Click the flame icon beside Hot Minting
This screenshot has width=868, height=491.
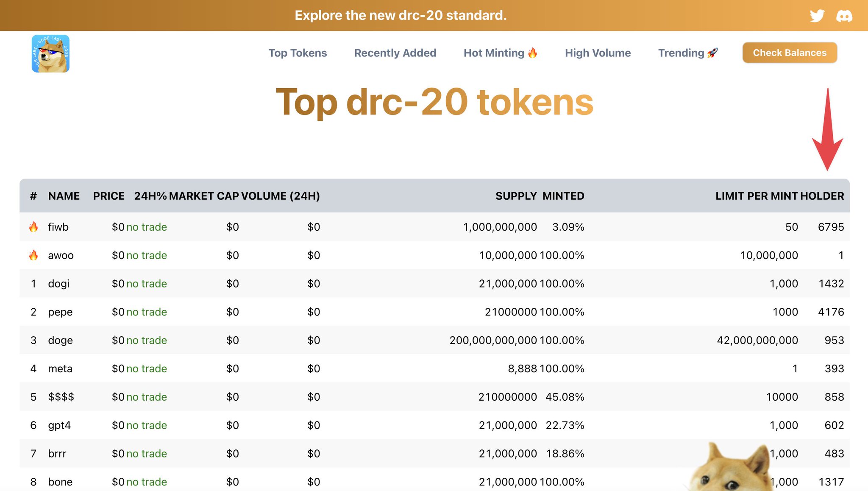[532, 53]
